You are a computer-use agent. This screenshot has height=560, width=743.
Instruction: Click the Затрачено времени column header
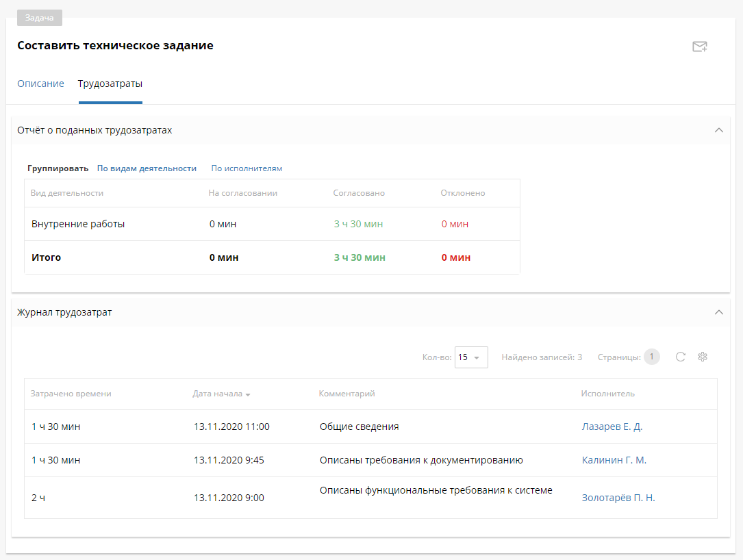click(x=71, y=394)
